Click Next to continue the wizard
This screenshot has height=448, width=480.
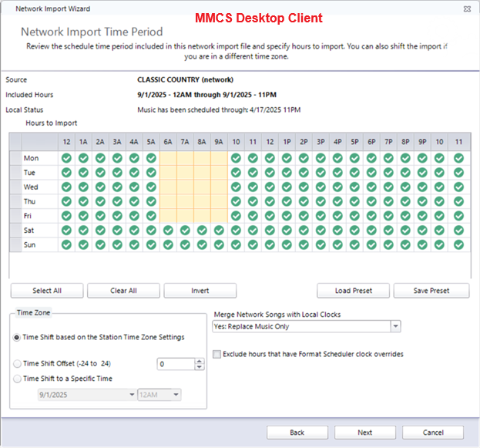coord(364,433)
